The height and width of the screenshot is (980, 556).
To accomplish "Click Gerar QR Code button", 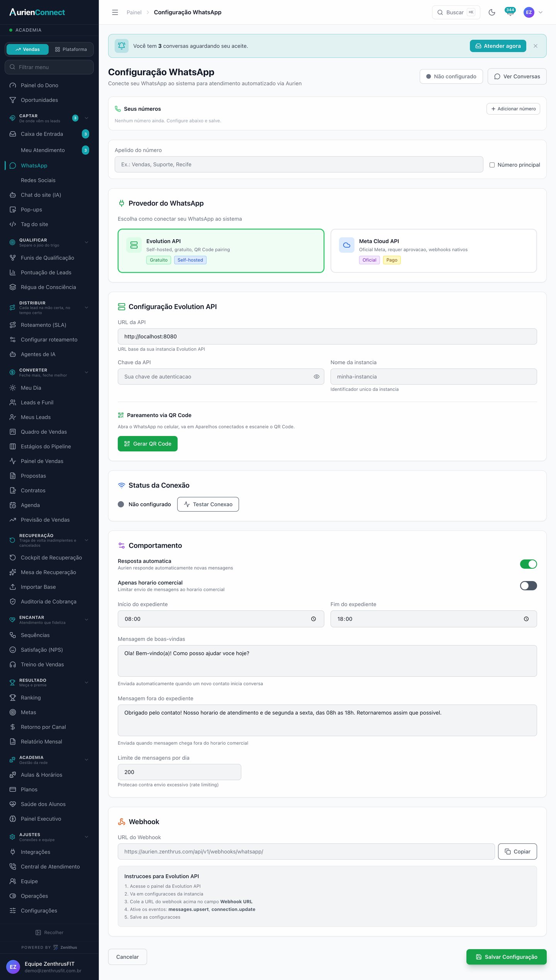I will point(147,444).
